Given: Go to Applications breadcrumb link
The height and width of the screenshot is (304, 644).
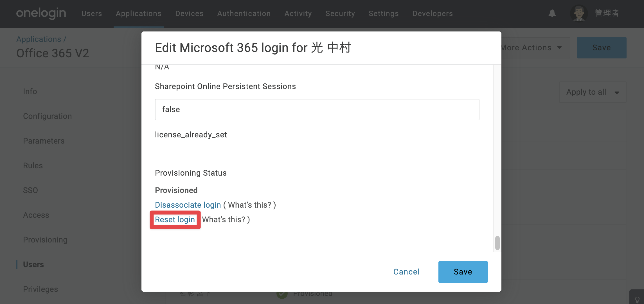Looking at the screenshot, I should click(39, 39).
